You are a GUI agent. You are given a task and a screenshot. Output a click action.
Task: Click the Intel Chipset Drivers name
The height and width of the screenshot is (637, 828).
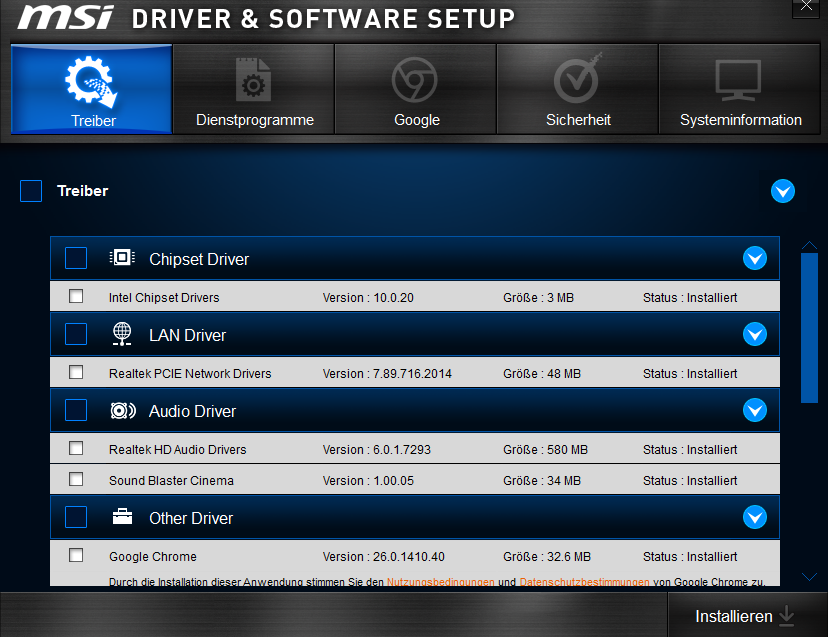[164, 297]
